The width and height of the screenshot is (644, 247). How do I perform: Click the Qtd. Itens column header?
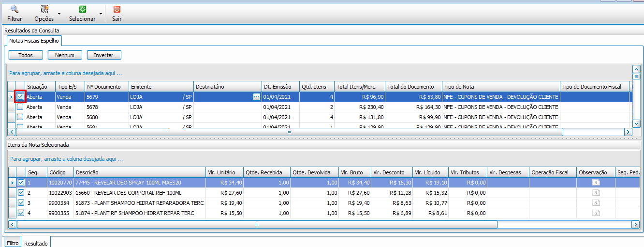coord(317,87)
